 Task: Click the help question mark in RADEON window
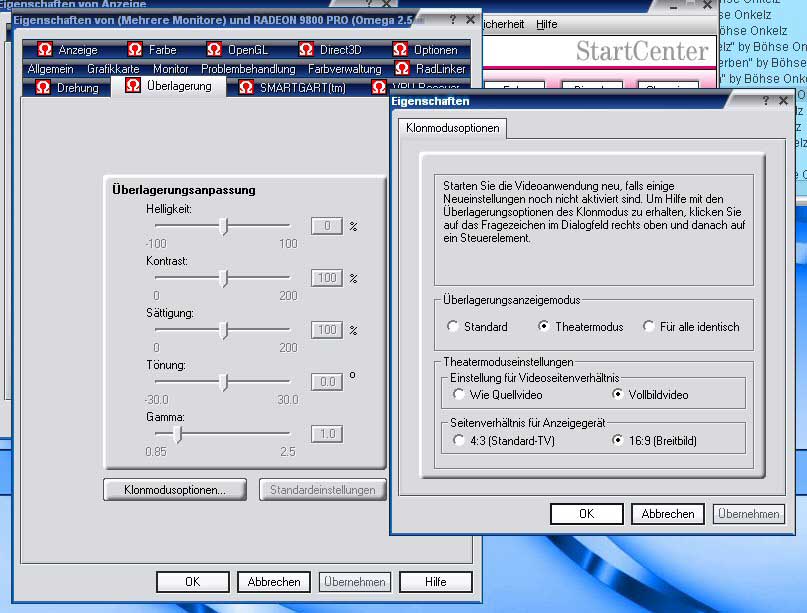tap(452, 20)
